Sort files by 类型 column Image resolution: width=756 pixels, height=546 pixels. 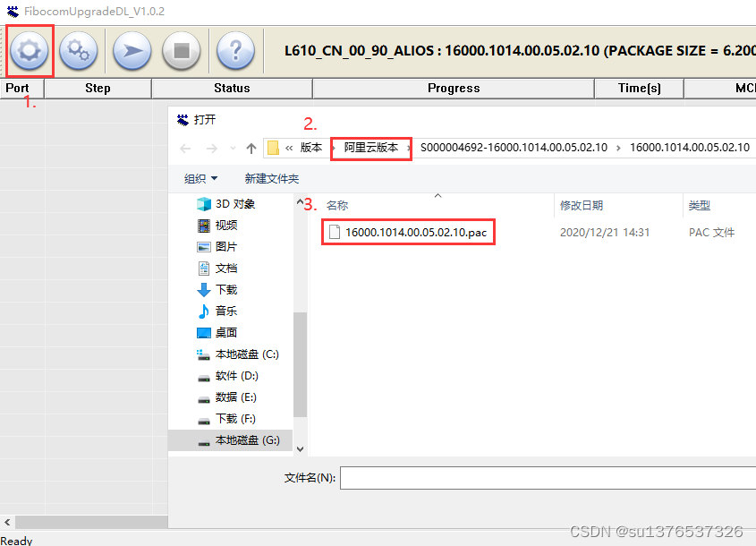(x=700, y=206)
